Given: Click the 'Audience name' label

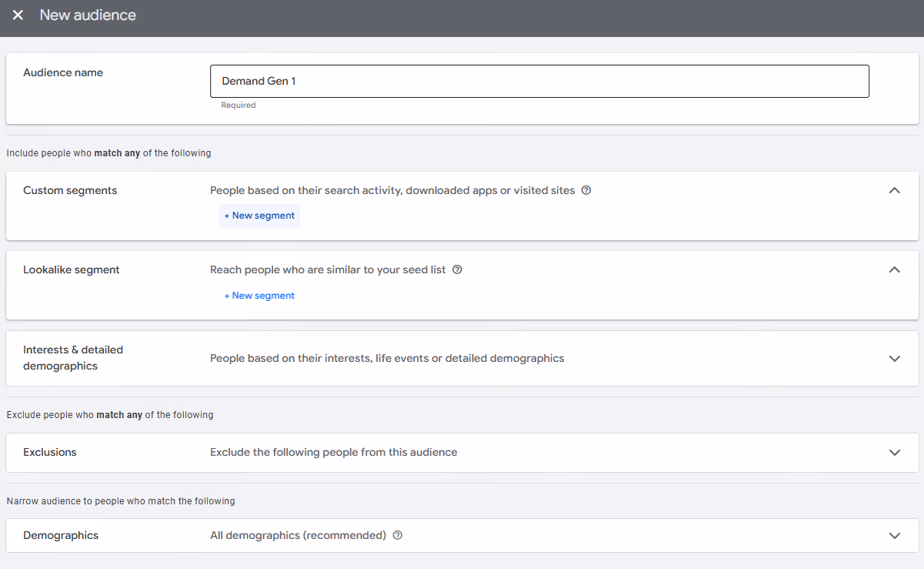Looking at the screenshot, I should [63, 72].
